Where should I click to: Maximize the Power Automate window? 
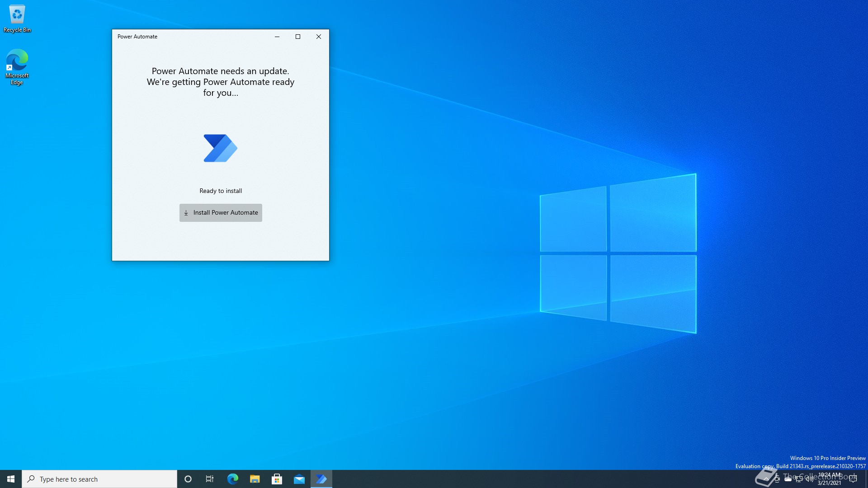pos(298,37)
